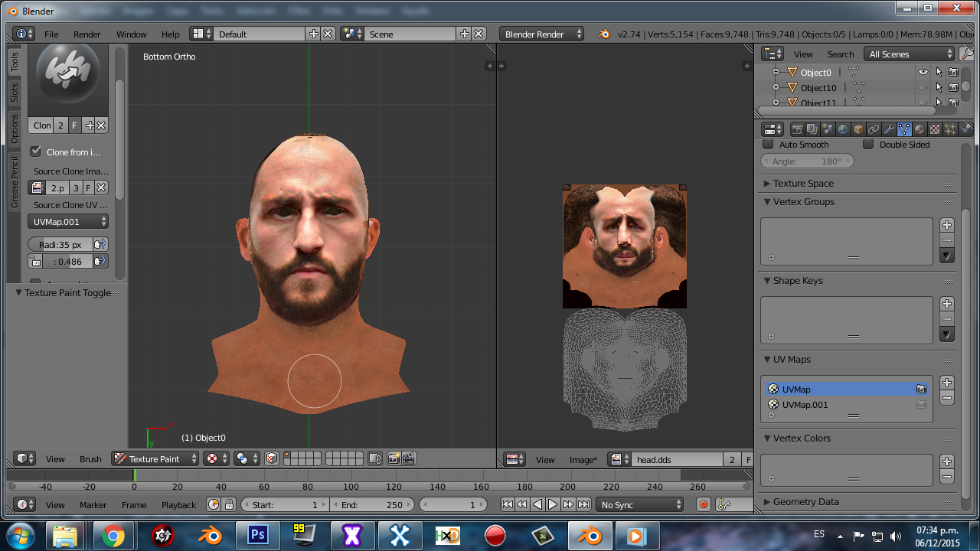Click the timeline lock range padlock icon
980x551 pixels.
228,504
